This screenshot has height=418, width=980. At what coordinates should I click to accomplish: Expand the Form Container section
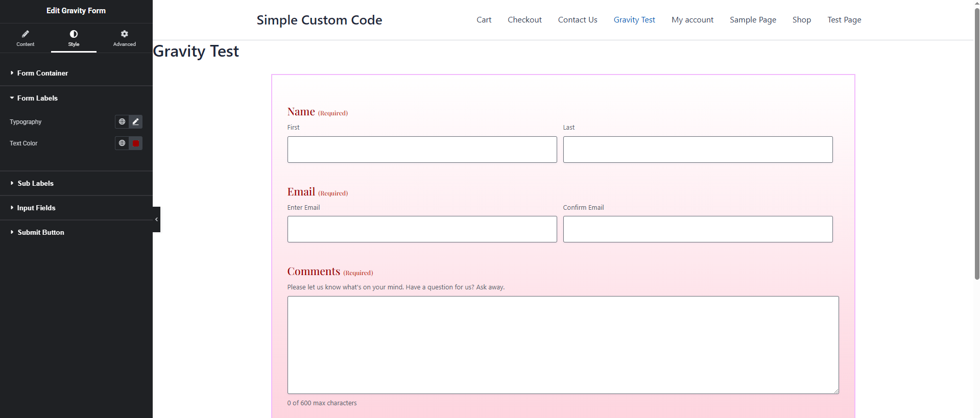pyautogui.click(x=42, y=73)
